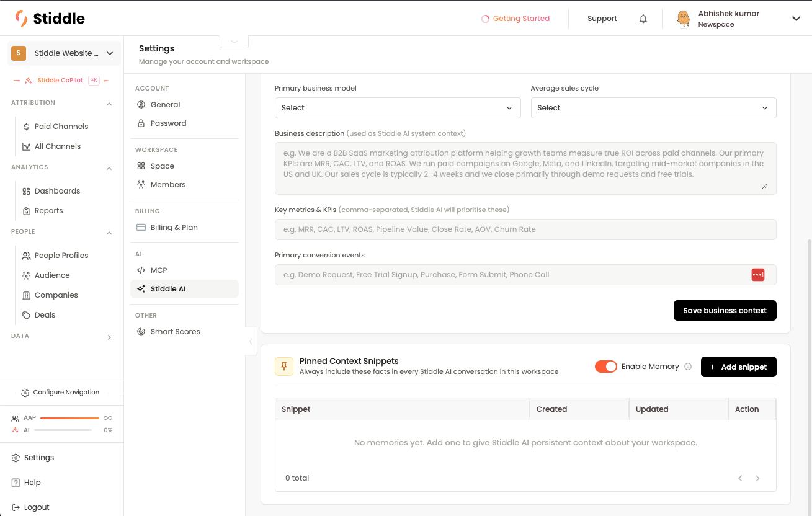Open Members settings
The width and height of the screenshot is (812, 516).
pos(184,185)
